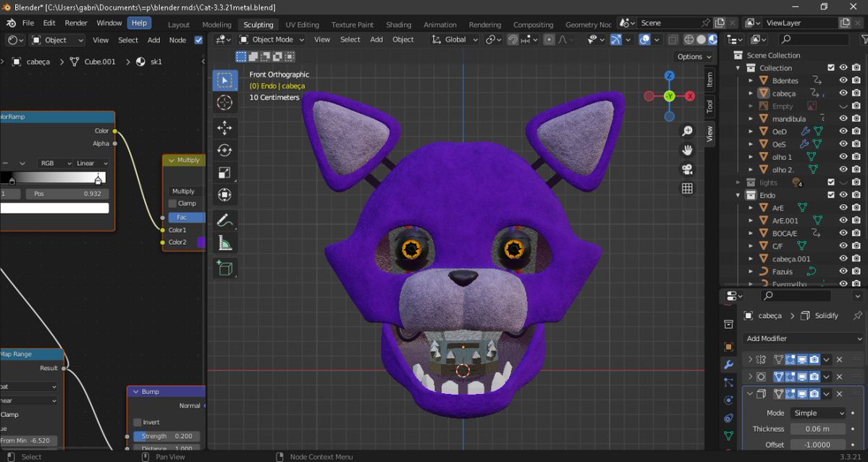Click the blue Z axis gizmo ball
The image size is (868, 462).
click(x=669, y=76)
